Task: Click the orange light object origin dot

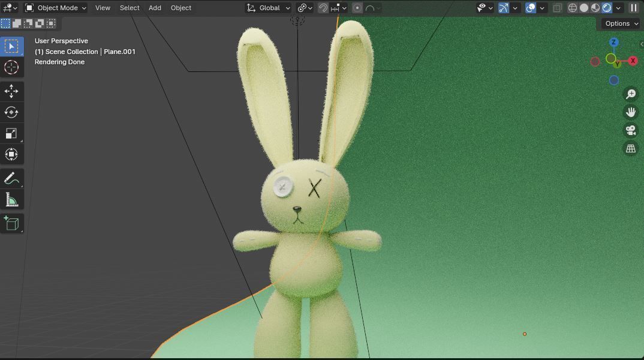Action: coord(525,334)
